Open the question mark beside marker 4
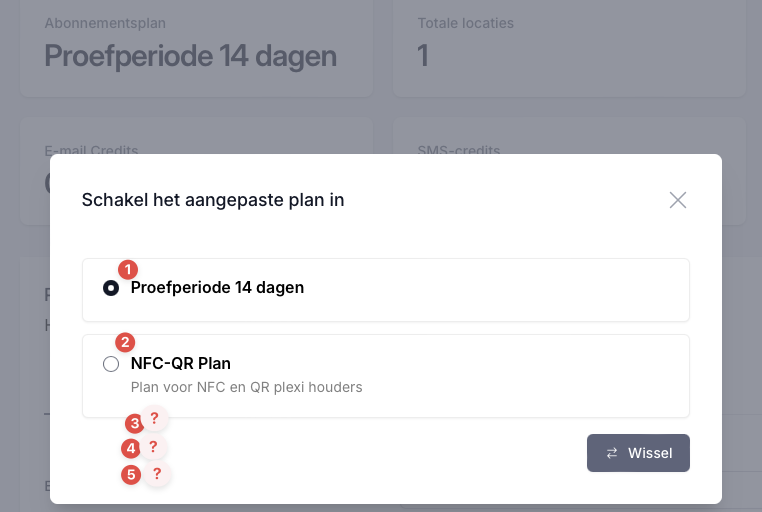This screenshot has height=512, width=762. [153, 446]
